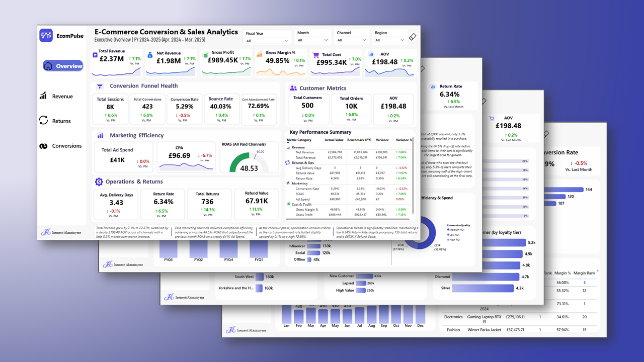Open the Returns page from the sidebar

coord(55,121)
